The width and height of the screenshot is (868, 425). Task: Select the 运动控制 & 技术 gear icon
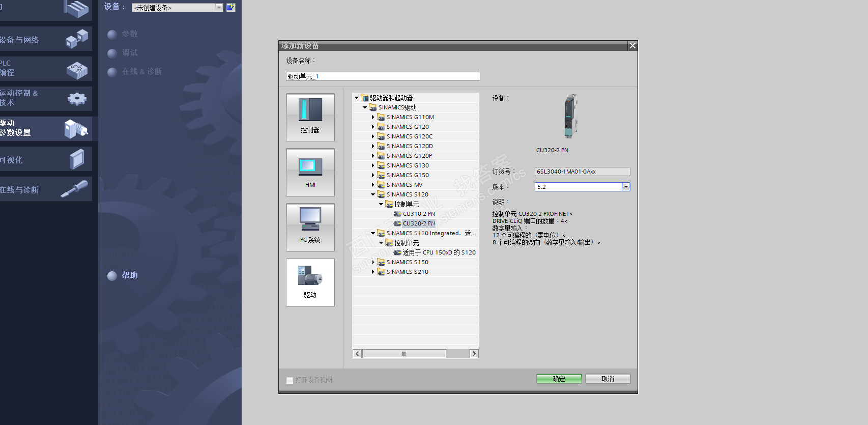coord(77,99)
